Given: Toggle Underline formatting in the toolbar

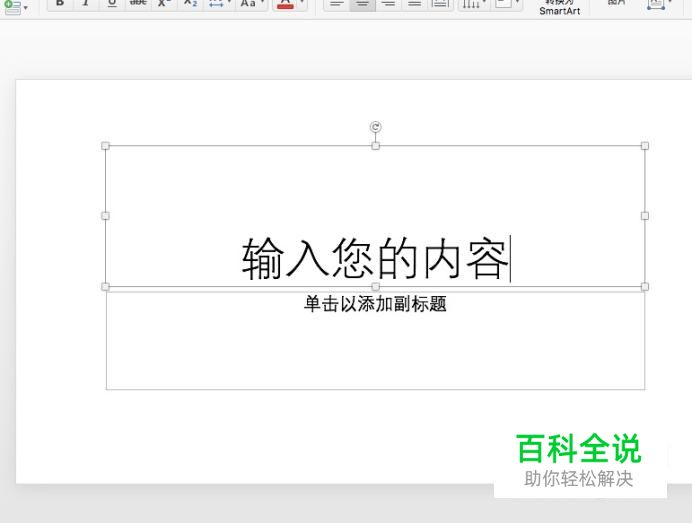Looking at the screenshot, I should [112, 4].
